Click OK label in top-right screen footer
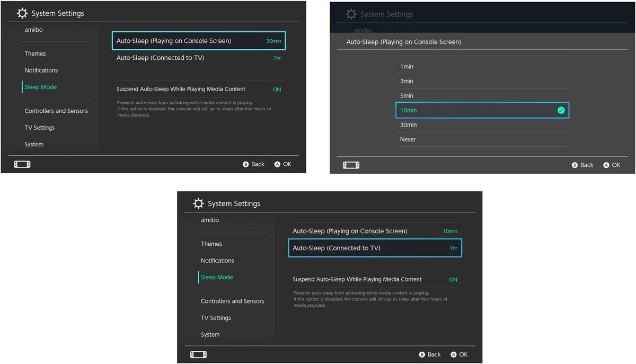This screenshot has width=636, height=364. pyautogui.click(x=616, y=165)
